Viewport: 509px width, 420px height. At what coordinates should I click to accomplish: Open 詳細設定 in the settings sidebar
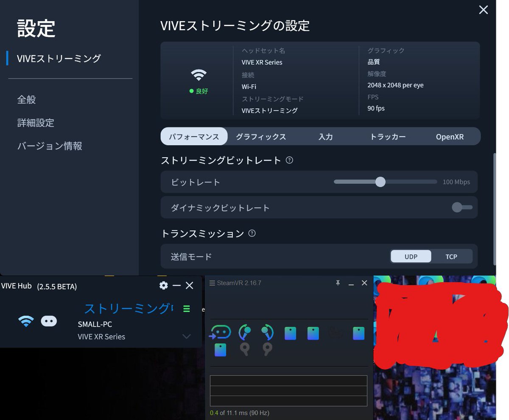pyautogui.click(x=36, y=123)
